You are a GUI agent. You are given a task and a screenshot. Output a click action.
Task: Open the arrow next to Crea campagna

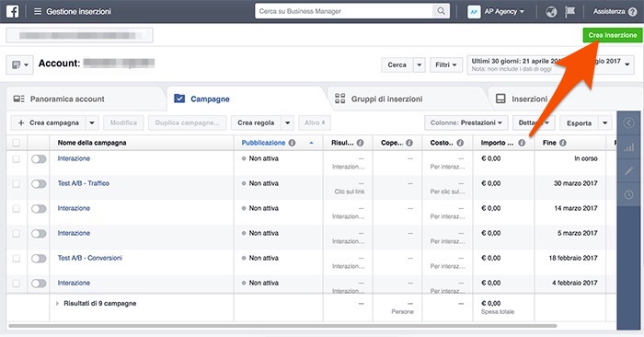tap(92, 122)
